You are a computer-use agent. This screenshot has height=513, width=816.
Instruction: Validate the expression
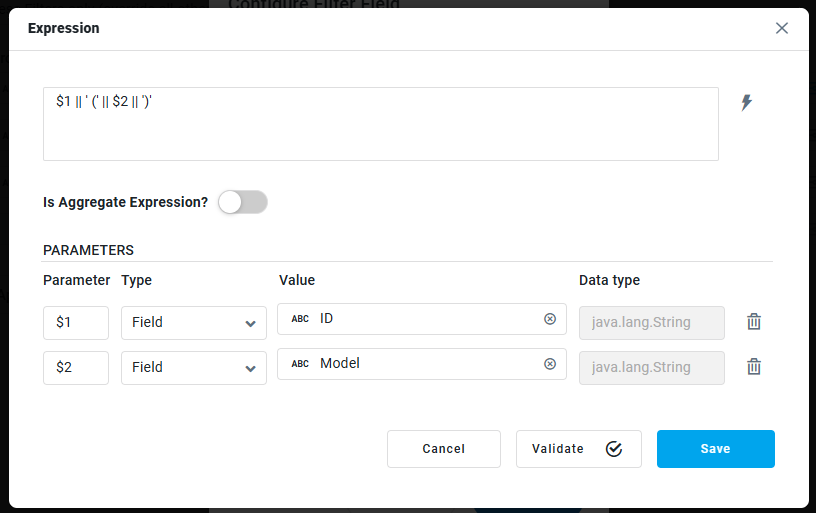click(578, 449)
